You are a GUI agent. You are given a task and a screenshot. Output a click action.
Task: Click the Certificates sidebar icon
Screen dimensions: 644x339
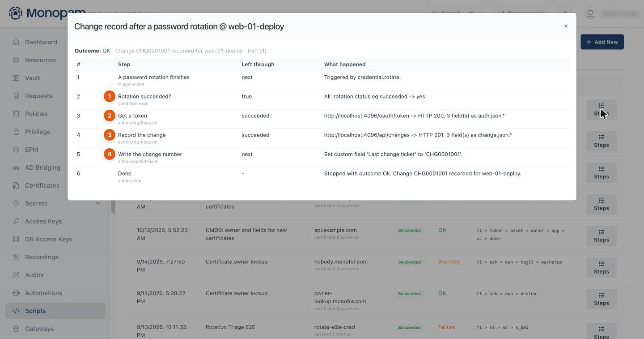pos(16,185)
